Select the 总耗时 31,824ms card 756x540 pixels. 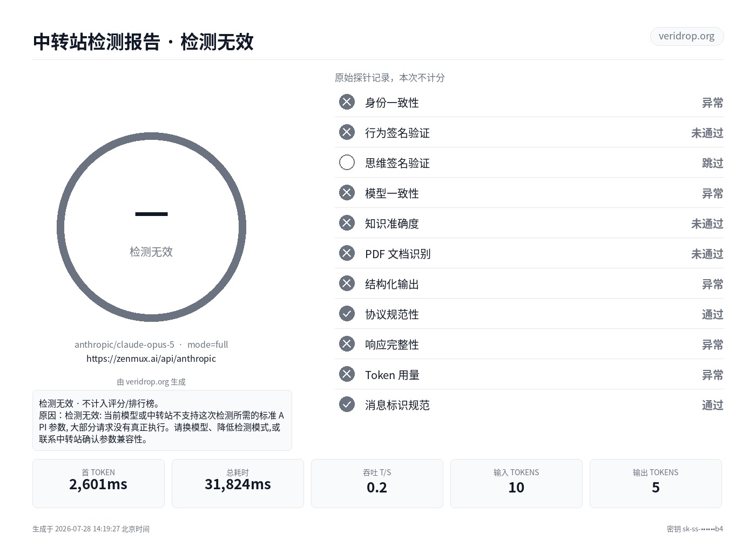coord(238,483)
